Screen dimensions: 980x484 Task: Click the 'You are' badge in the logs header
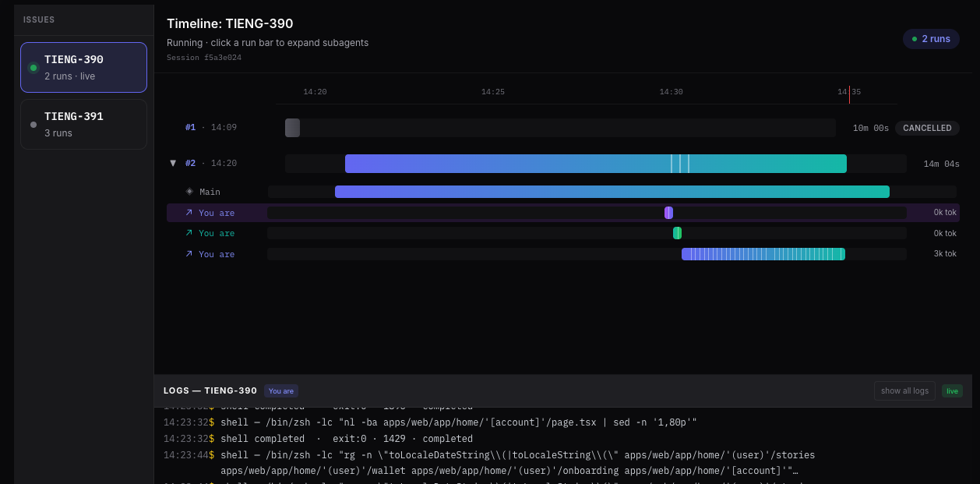280,390
